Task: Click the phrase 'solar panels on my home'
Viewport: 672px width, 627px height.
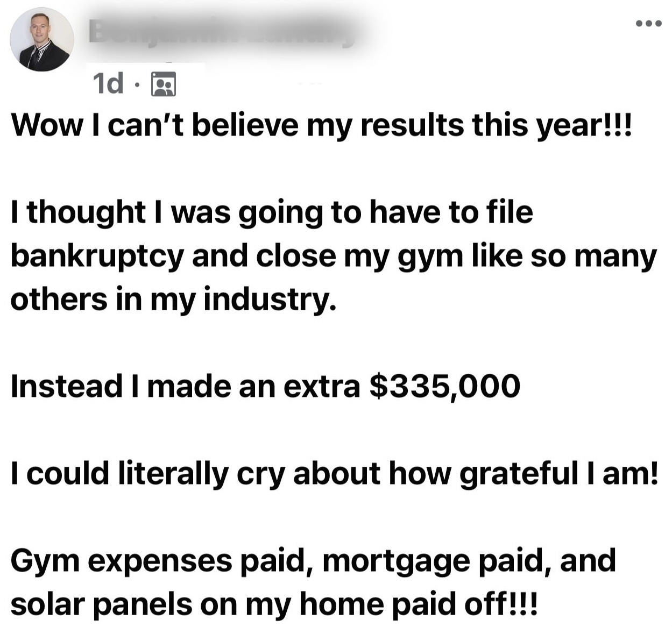Action: pyautogui.click(x=197, y=603)
